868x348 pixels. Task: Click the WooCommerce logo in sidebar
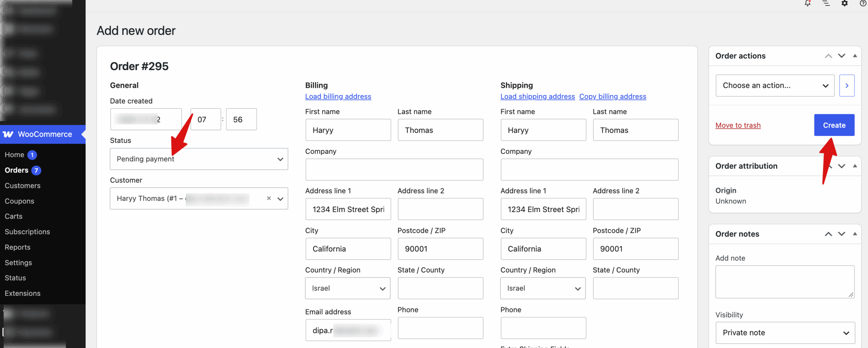8,134
